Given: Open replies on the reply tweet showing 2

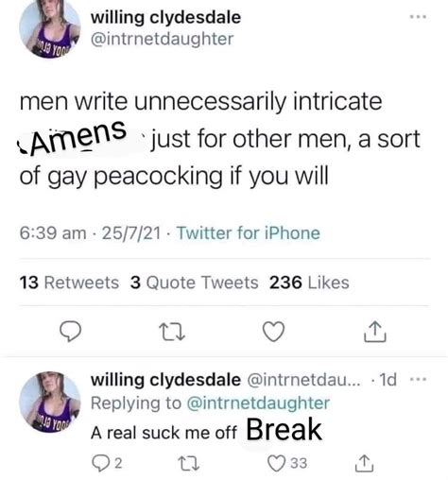Looking at the screenshot, I should [x=107, y=463].
